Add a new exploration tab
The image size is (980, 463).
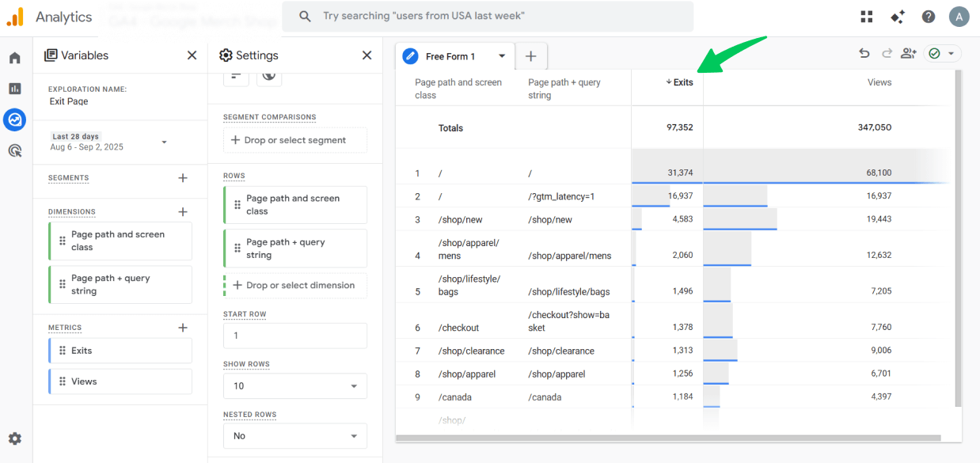[531, 56]
